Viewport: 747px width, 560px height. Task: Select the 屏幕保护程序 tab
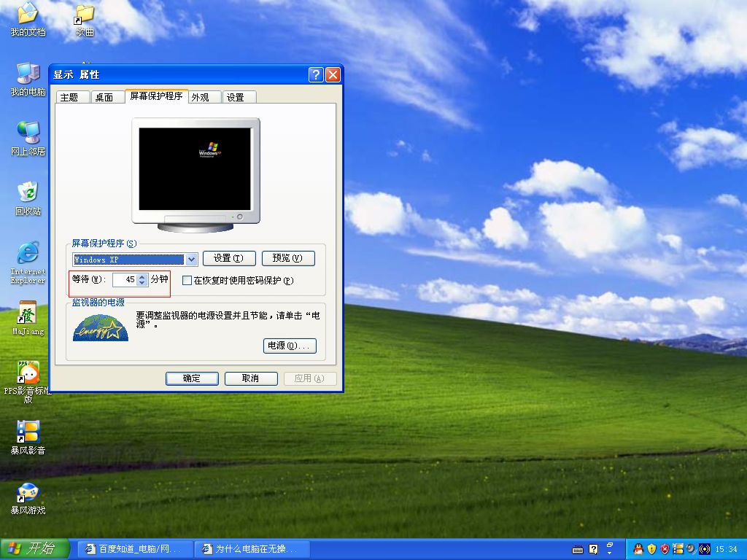pyautogui.click(x=156, y=96)
